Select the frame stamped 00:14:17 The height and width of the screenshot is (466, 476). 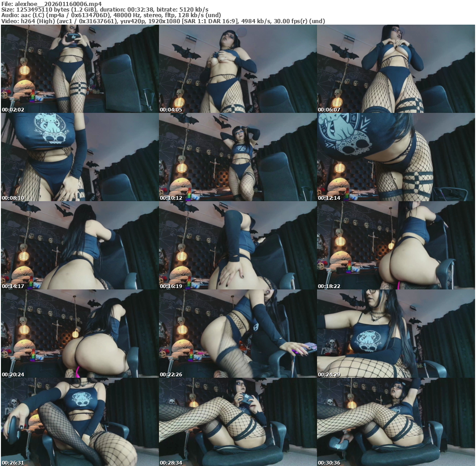coord(80,245)
